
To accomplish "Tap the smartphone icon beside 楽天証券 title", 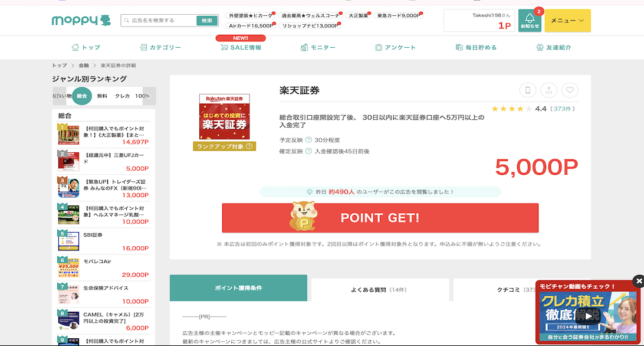I will coord(528,90).
